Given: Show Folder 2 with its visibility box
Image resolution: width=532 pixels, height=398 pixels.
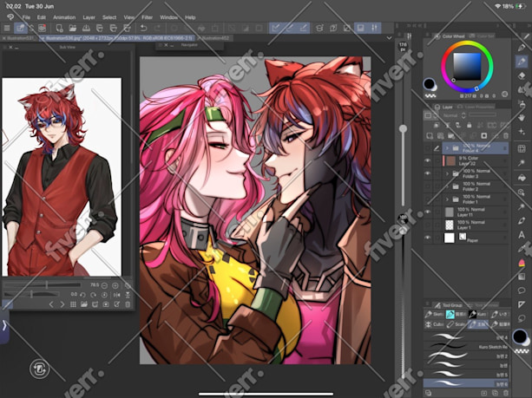Looking at the screenshot, I should pos(428,186).
